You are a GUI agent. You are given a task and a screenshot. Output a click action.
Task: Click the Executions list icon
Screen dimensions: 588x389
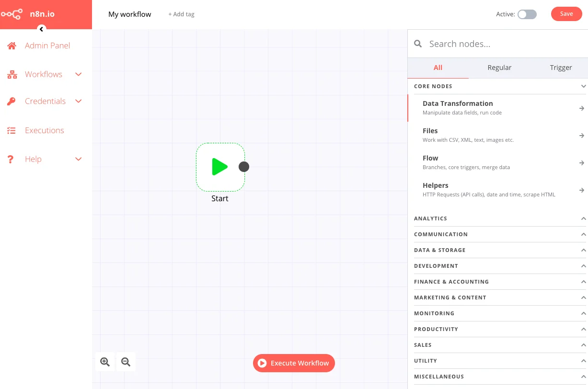12,130
